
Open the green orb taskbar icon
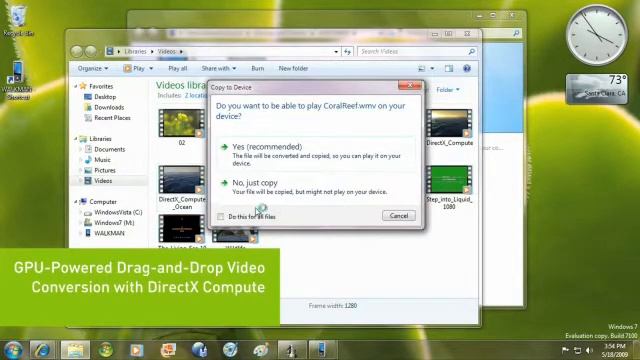[x=106, y=350]
